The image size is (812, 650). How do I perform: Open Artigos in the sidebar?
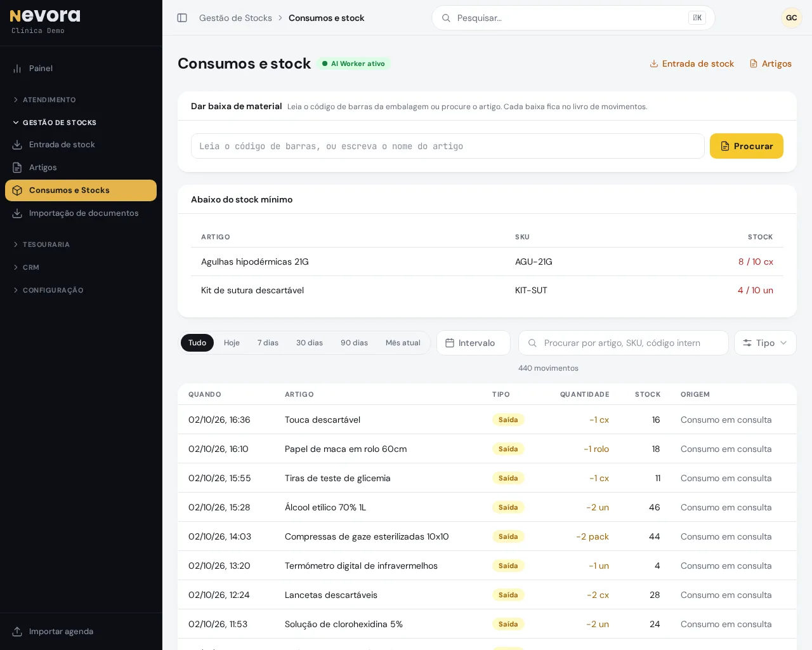81,168
